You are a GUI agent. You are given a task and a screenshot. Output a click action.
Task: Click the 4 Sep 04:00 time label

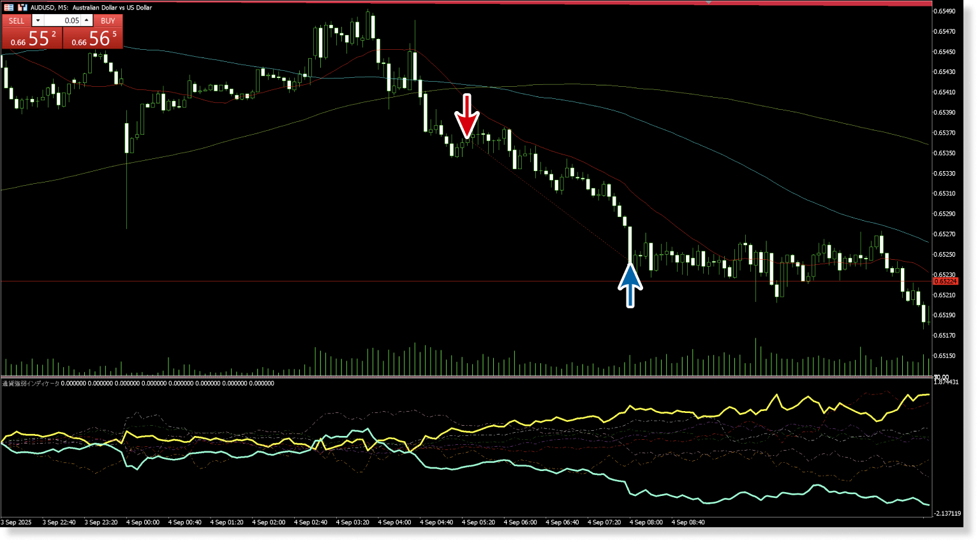click(x=394, y=522)
